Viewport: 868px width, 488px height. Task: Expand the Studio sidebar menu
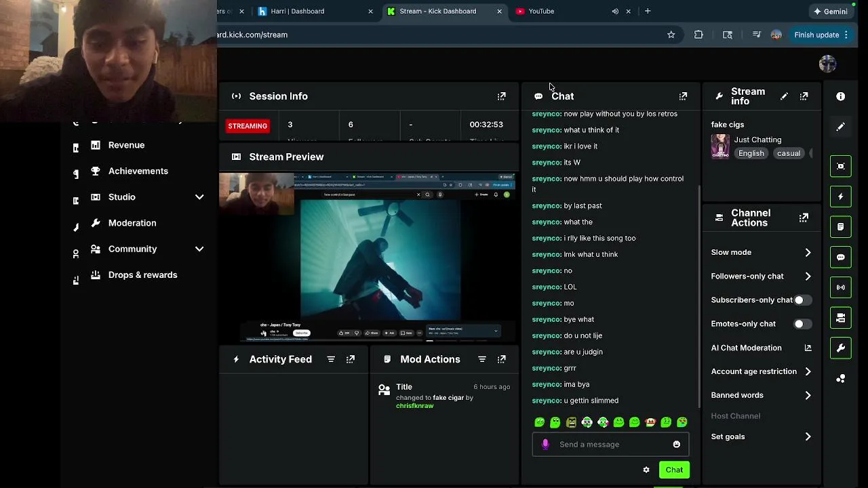click(199, 197)
